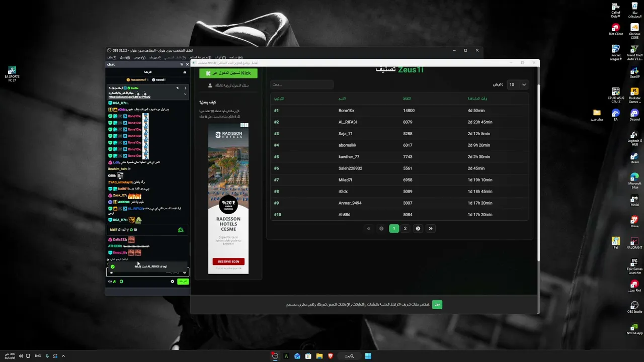
Task: Jump to the last leaderboard page
Action: 430,228
